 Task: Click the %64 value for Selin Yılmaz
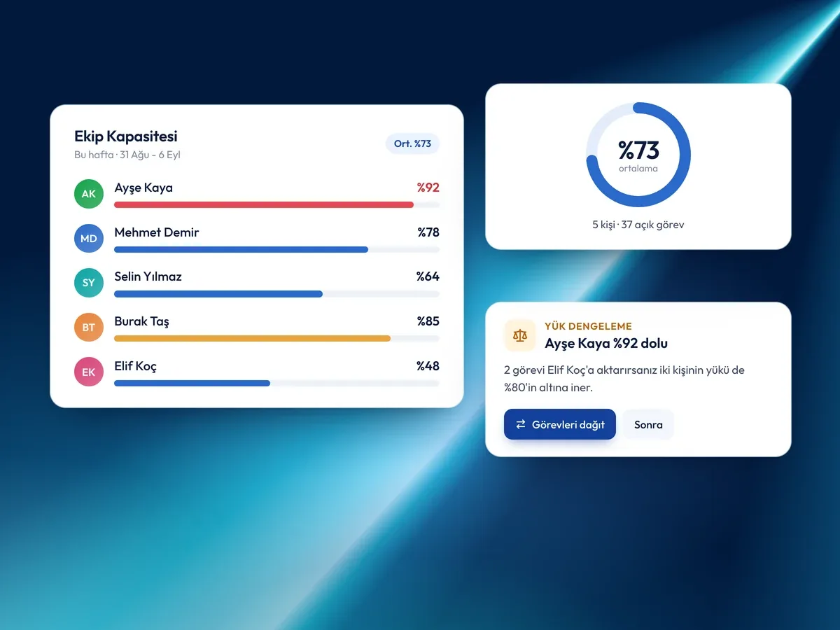[428, 276]
